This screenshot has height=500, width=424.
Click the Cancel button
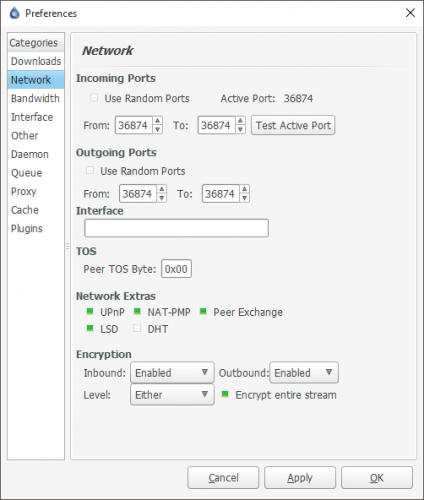[x=223, y=478]
